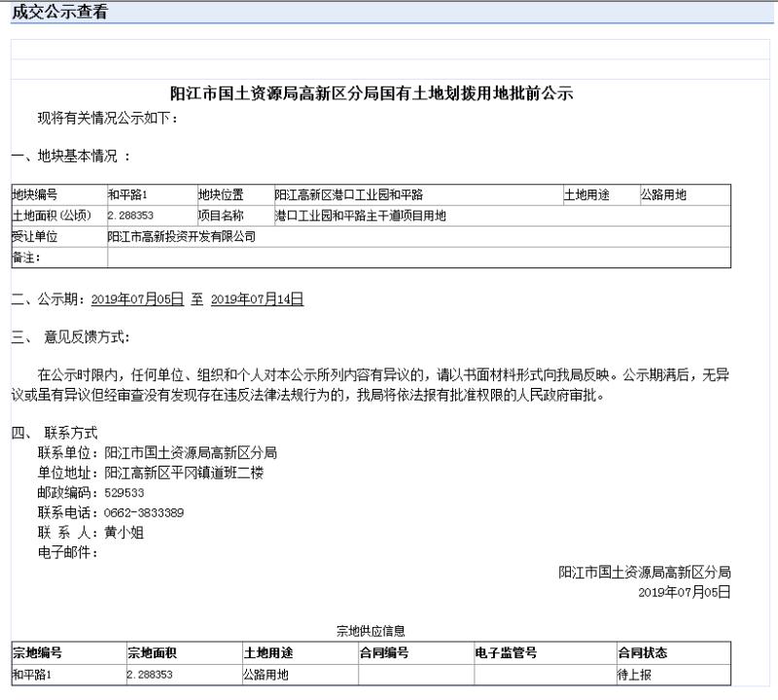Image resolution: width=778 pixels, height=700 pixels.
Task: Click the postal code 529533
Action: point(124,493)
